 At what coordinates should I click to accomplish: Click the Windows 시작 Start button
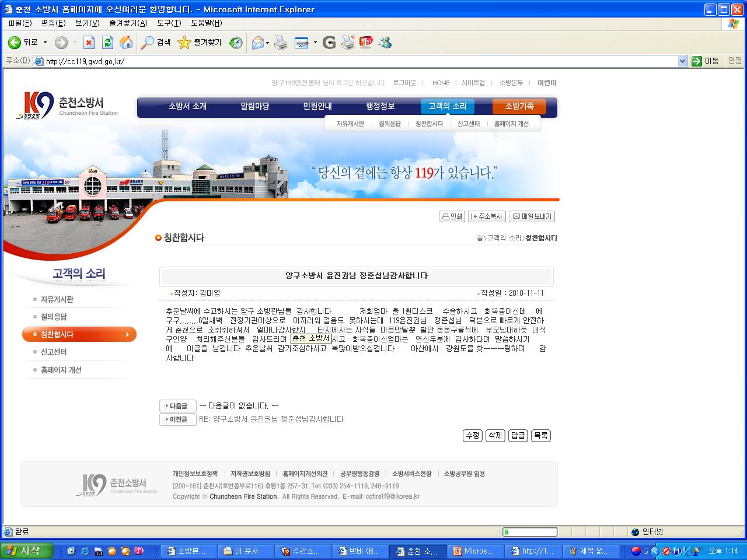[x=27, y=551]
